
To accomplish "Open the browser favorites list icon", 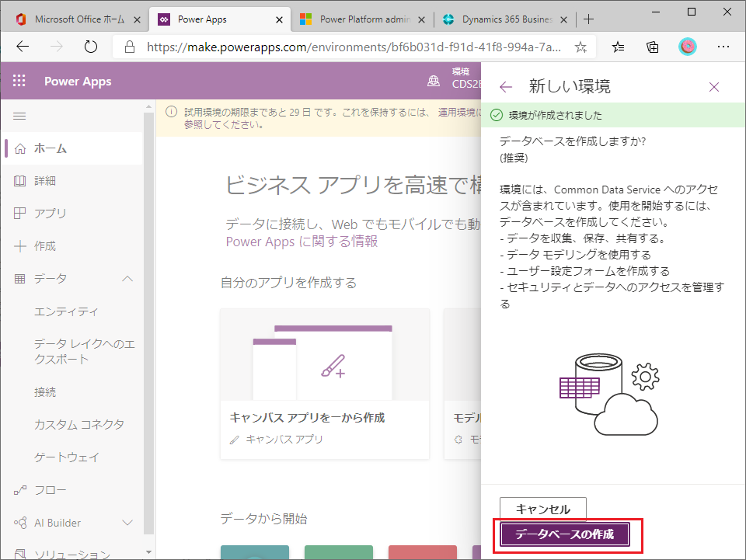I will click(618, 47).
